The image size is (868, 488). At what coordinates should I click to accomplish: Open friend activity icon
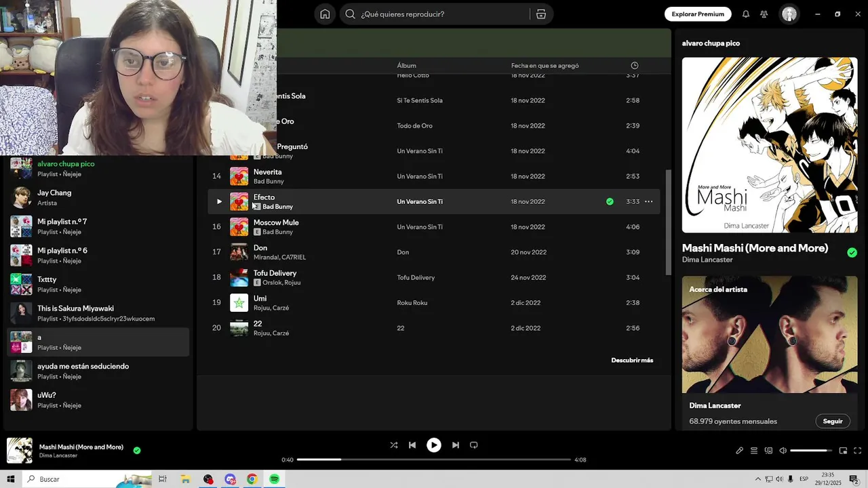764,14
